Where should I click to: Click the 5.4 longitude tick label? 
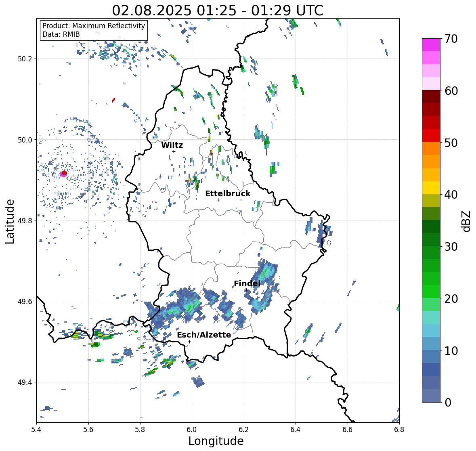36,429
